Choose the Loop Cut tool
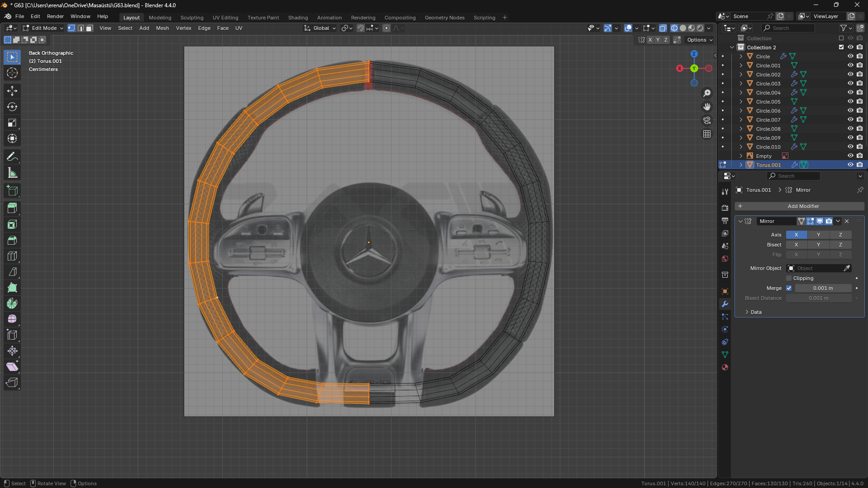Image resolution: width=868 pixels, height=488 pixels. coord(12,256)
